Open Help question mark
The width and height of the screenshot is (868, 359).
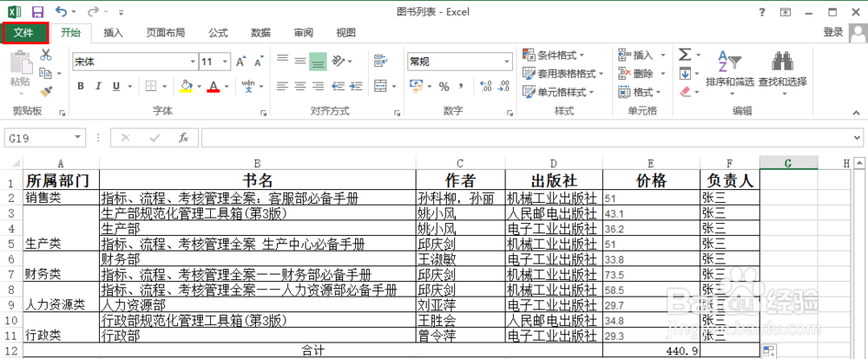tap(762, 11)
